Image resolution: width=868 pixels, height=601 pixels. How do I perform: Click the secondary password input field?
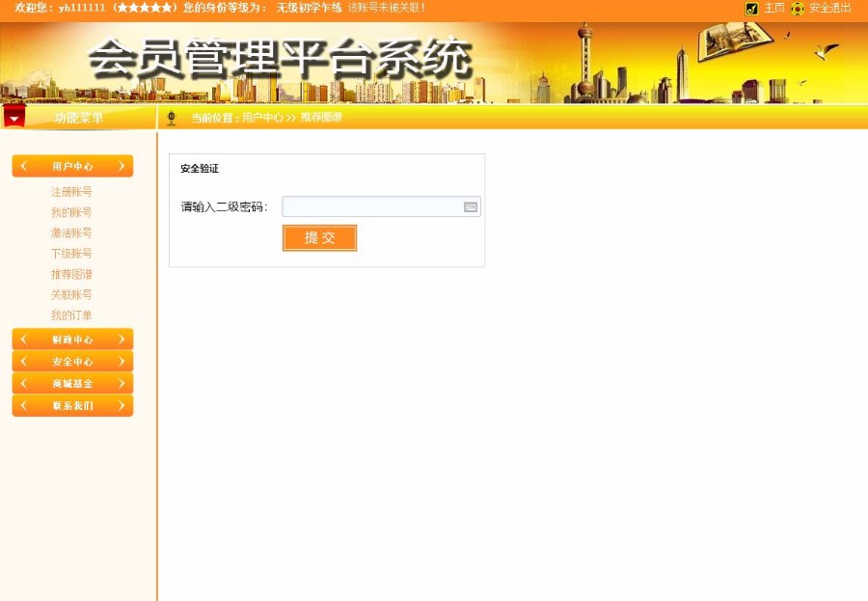coord(371,206)
